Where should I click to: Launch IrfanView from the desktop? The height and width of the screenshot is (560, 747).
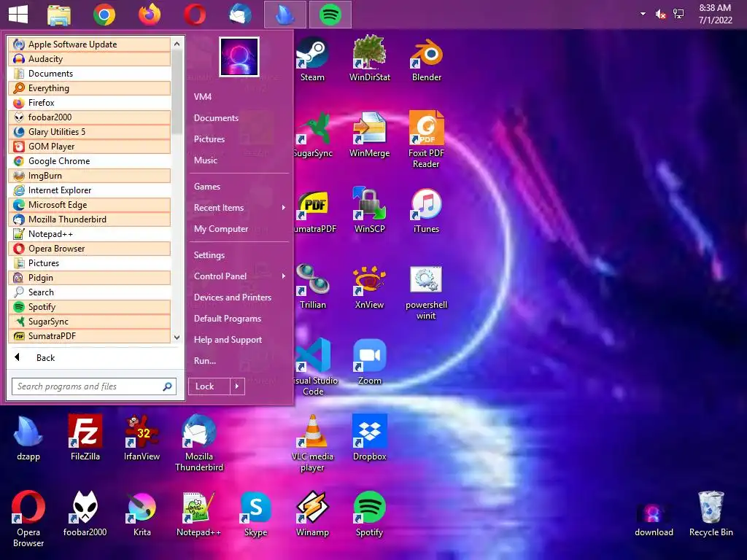tap(142, 437)
